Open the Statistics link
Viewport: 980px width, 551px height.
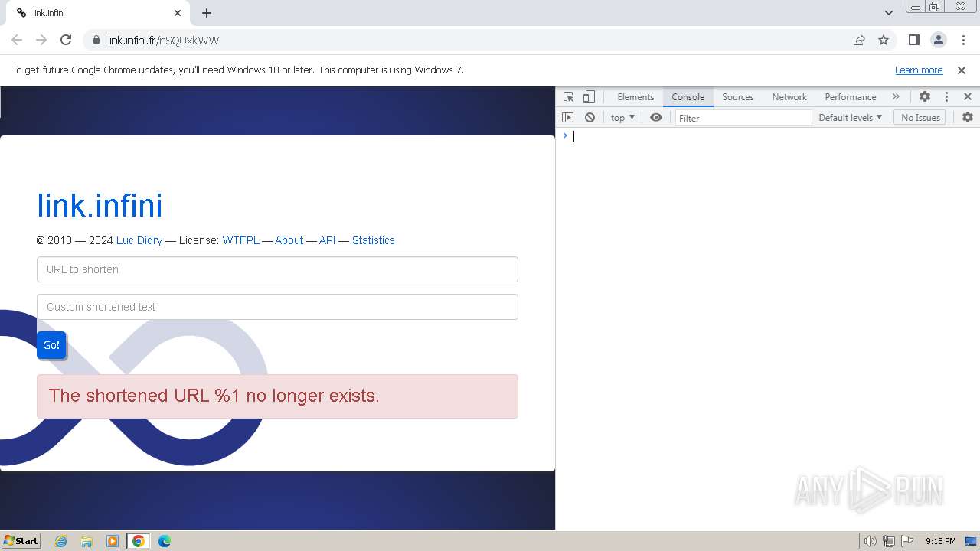coord(374,240)
